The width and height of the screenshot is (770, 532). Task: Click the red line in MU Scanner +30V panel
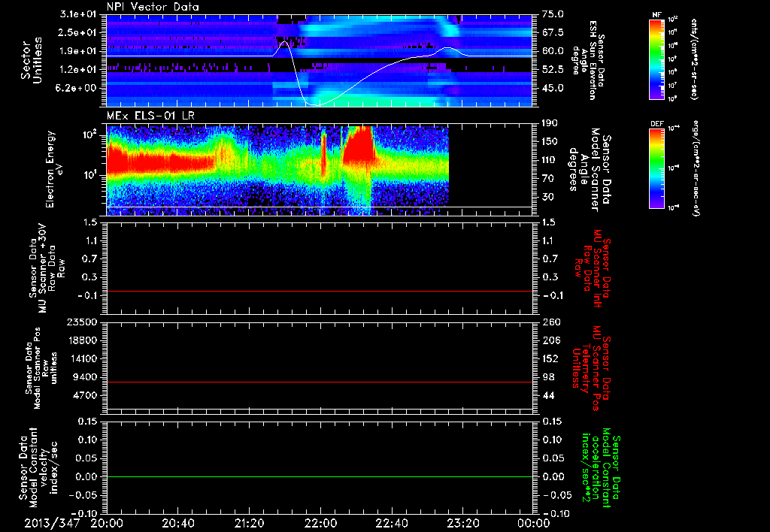pos(320,291)
